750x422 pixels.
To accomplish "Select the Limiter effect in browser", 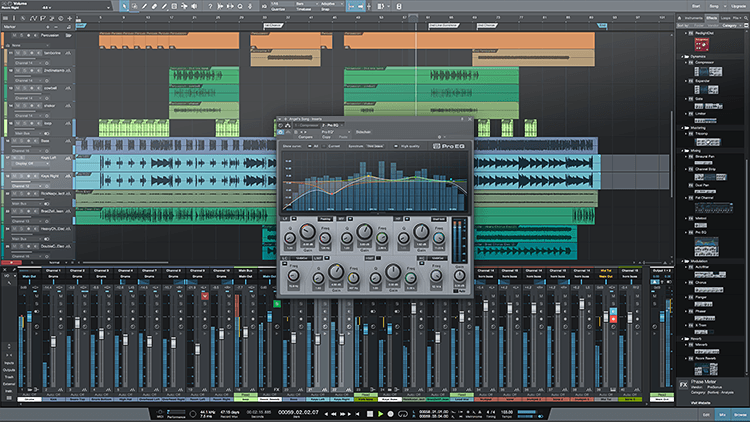I will [x=700, y=114].
